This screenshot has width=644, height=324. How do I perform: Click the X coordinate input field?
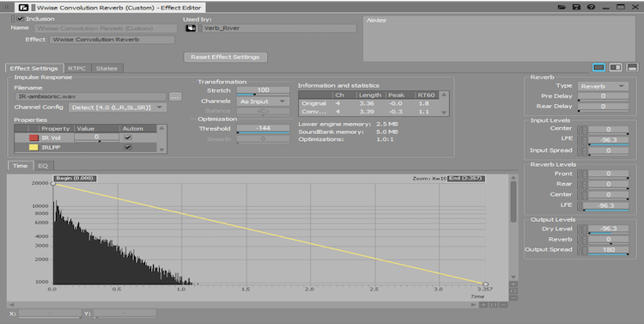[49, 314]
